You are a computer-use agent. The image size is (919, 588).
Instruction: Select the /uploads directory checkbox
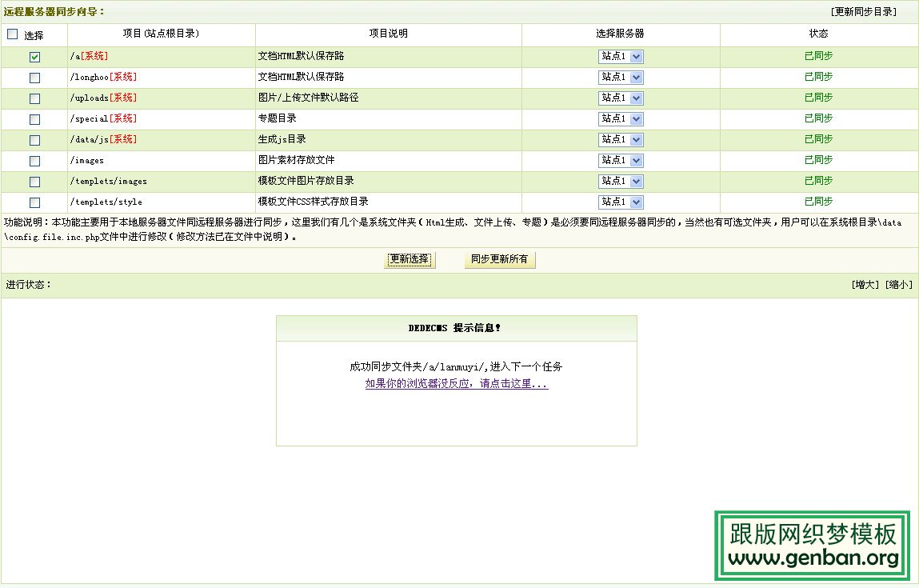coord(34,98)
